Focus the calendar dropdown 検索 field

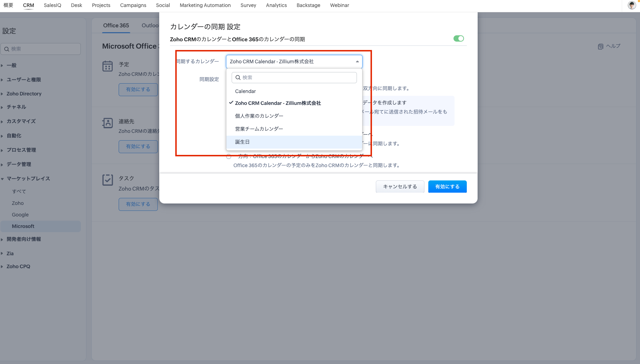pos(294,78)
